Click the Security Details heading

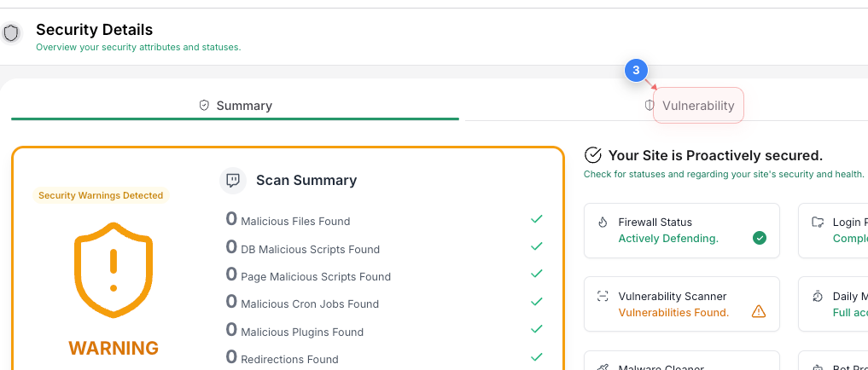click(x=94, y=29)
